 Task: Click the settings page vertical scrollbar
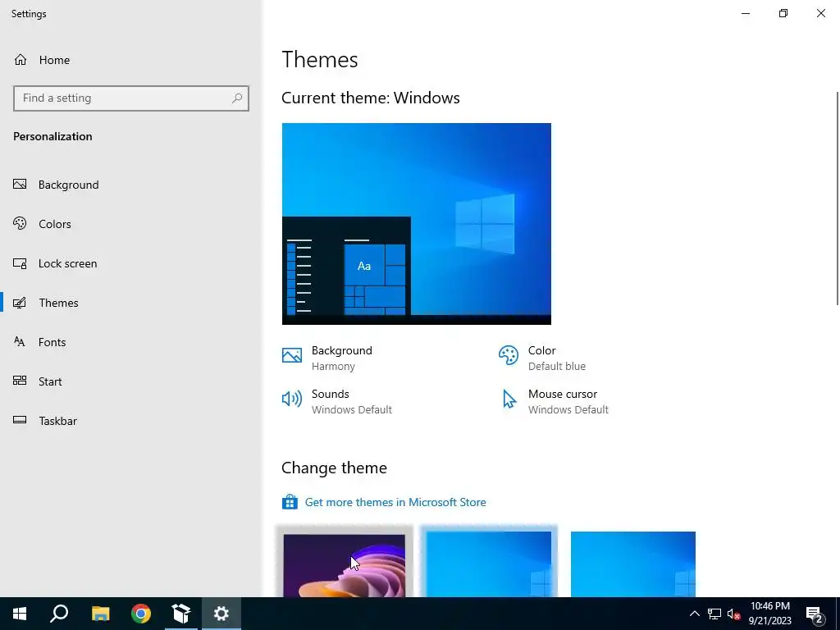[838, 199]
